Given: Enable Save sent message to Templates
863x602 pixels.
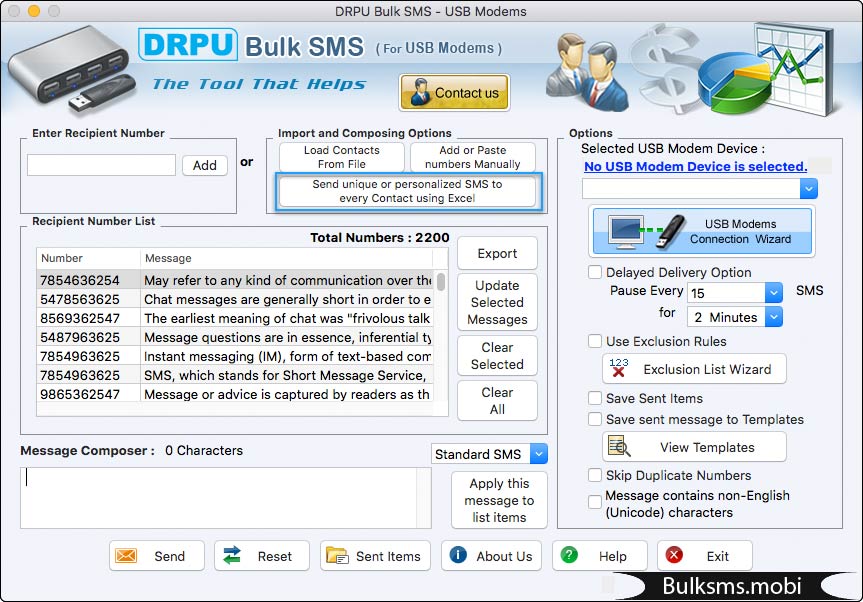Looking at the screenshot, I should [594, 419].
